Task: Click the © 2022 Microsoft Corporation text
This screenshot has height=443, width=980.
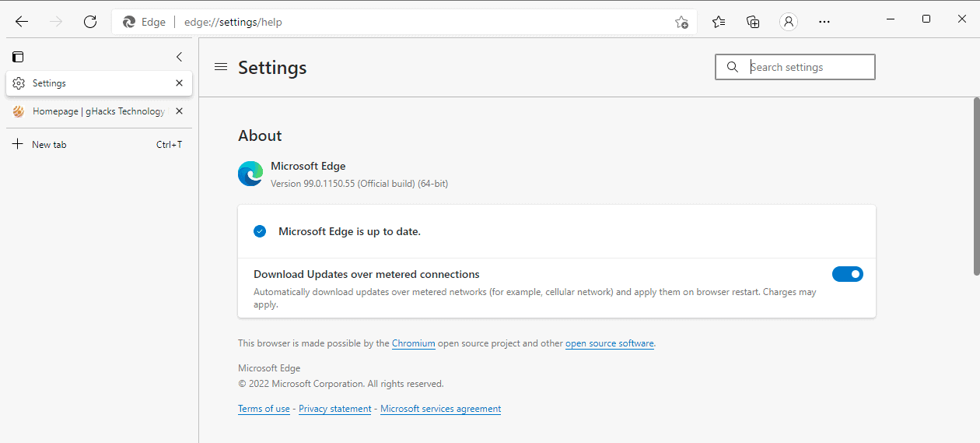Action: (x=341, y=384)
